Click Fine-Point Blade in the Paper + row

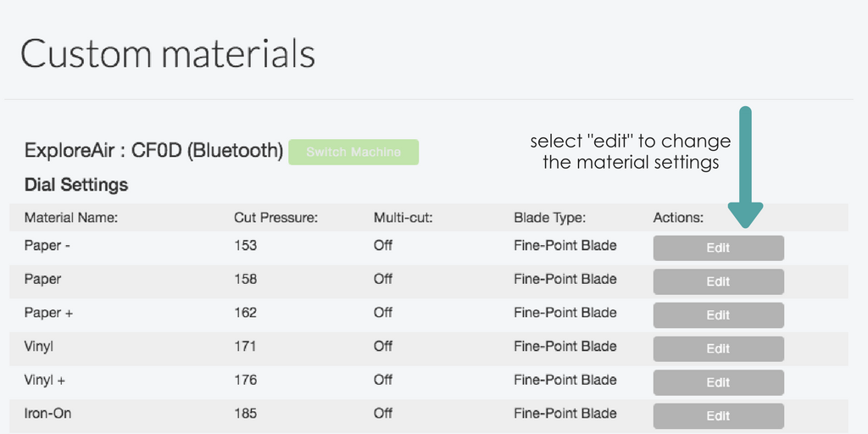pyautogui.click(x=565, y=313)
